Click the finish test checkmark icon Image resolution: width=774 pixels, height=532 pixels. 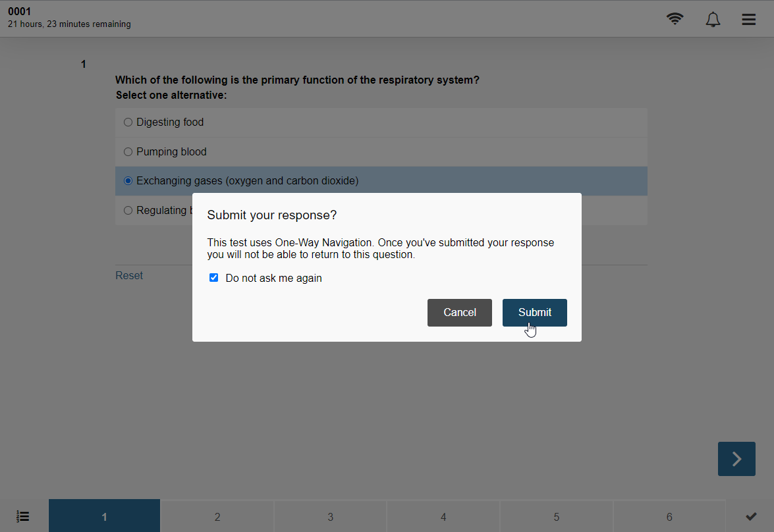point(751,516)
